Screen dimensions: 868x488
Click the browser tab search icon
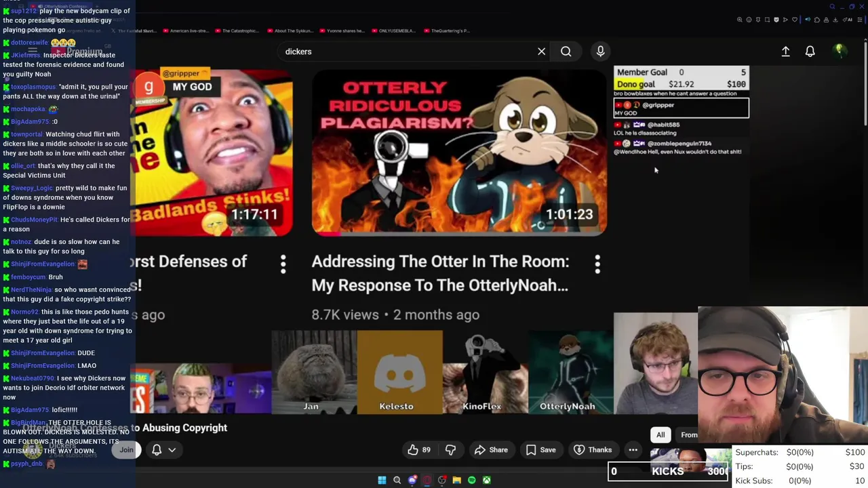(833, 7)
